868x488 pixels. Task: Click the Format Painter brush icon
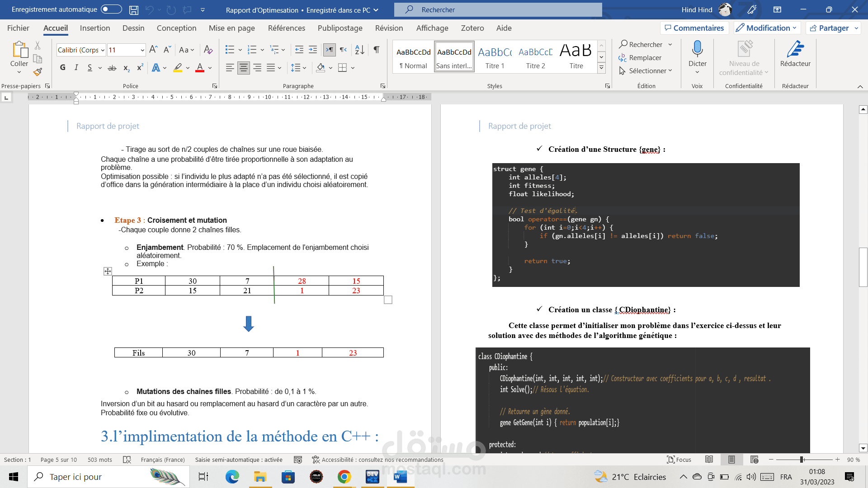click(x=38, y=72)
